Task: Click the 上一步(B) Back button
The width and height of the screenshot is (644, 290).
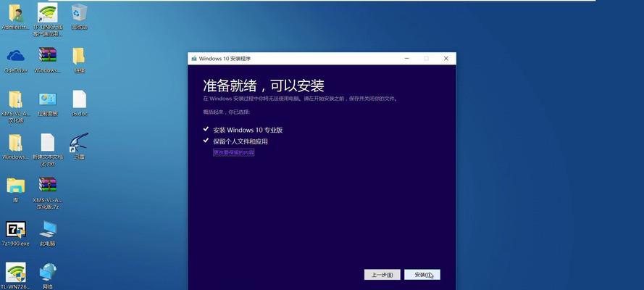Action: [x=382, y=275]
